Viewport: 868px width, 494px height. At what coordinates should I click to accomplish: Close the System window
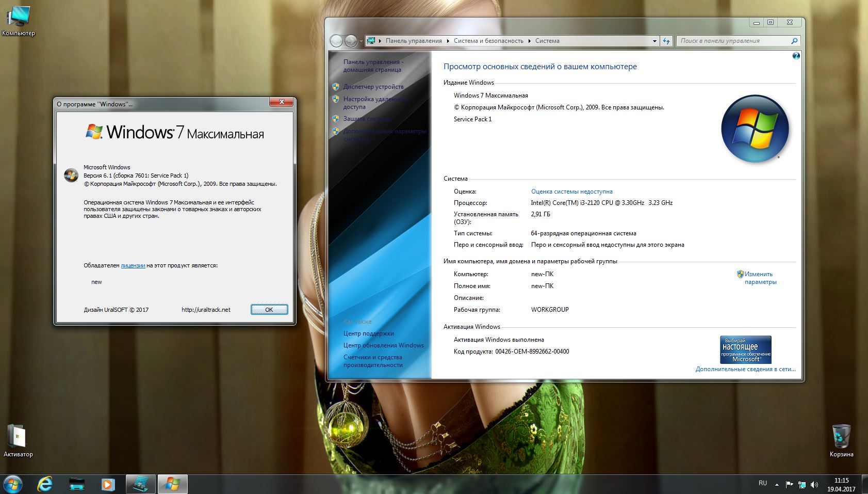coord(790,22)
